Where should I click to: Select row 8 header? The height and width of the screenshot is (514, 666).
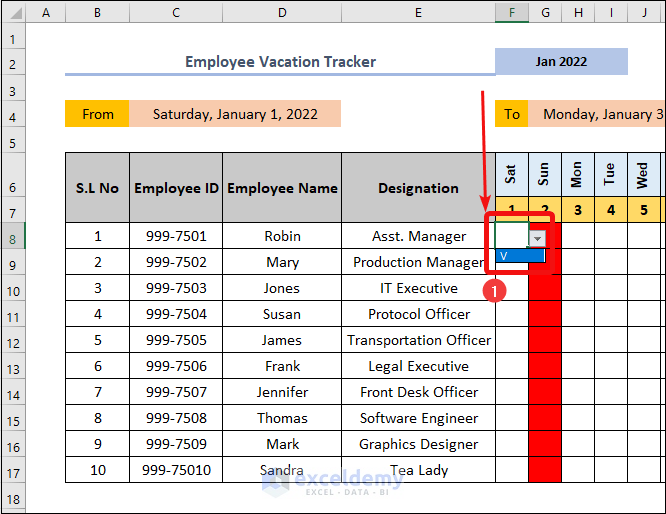point(12,237)
